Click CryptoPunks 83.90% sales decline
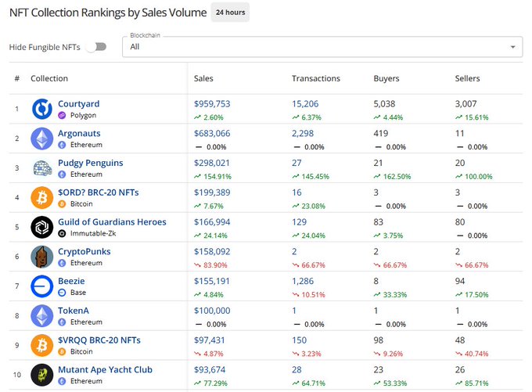532x392 pixels. tap(210, 265)
